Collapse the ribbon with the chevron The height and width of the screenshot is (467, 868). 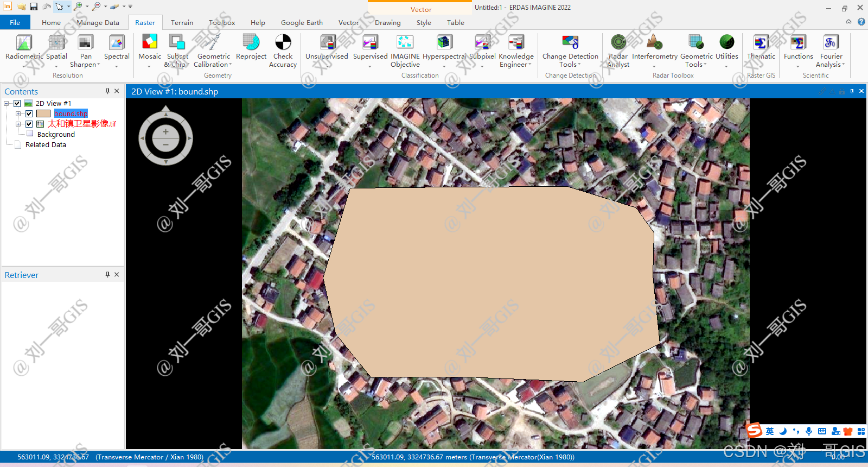848,22
